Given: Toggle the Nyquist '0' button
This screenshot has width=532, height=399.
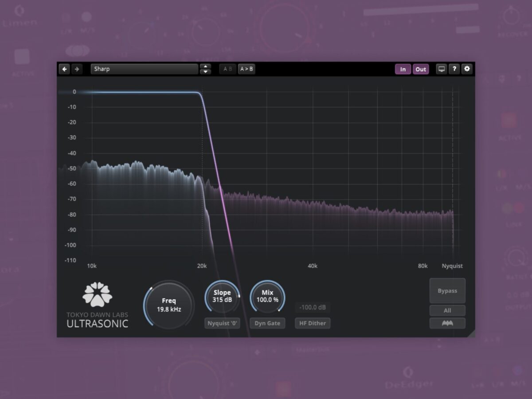Looking at the screenshot, I should 222,323.
